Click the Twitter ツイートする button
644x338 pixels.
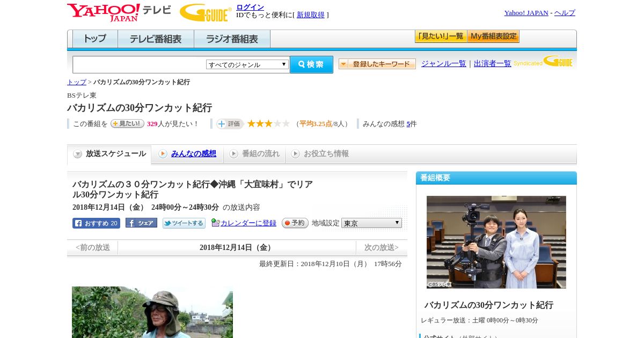pyautogui.click(x=184, y=223)
